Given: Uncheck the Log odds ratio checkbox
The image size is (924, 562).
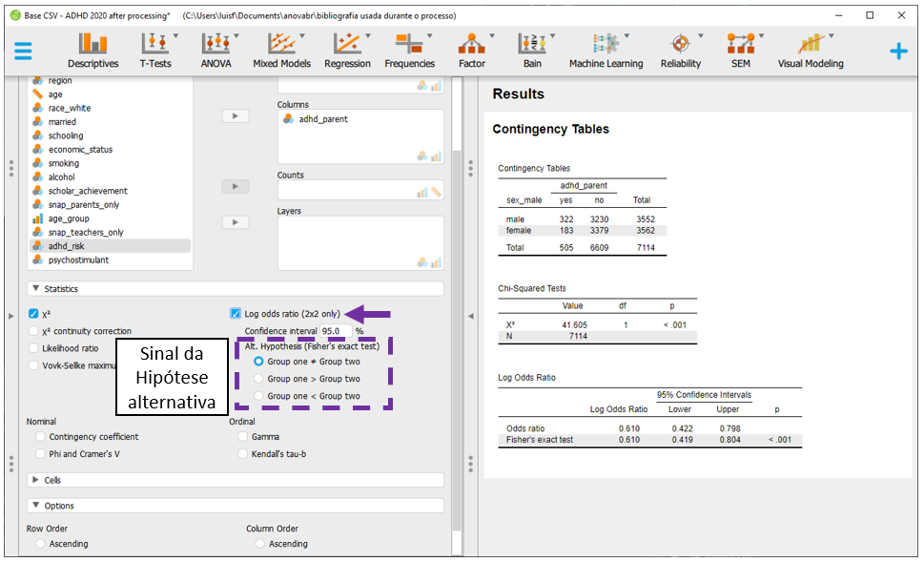Looking at the screenshot, I should click(236, 314).
